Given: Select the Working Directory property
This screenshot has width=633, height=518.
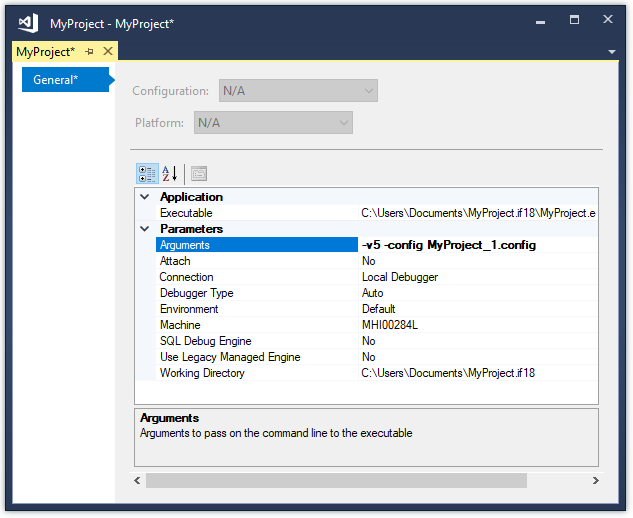Looking at the screenshot, I should [x=202, y=373].
